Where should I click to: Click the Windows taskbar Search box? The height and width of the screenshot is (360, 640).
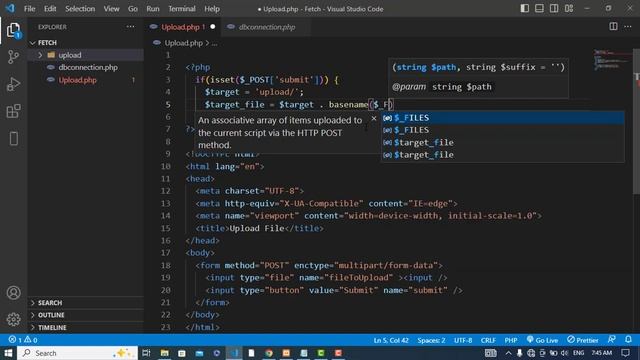(78, 353)
